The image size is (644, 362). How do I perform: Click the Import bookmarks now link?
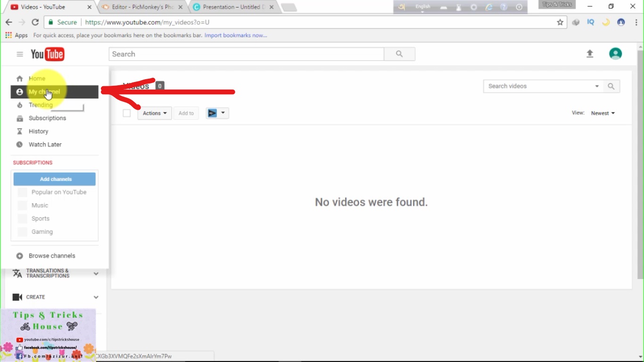click(236, 35)
